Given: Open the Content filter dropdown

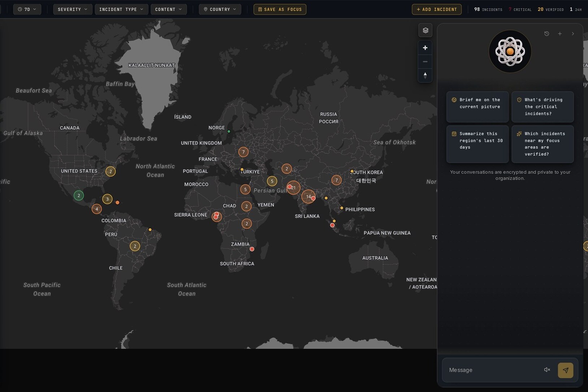Looking at the screenshot, I should [169, 9].
